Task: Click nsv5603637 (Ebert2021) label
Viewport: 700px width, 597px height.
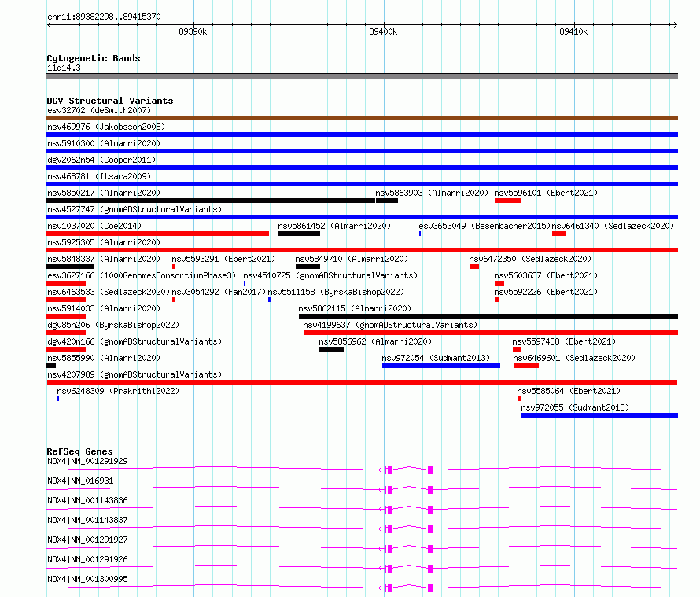Action: 546,275
